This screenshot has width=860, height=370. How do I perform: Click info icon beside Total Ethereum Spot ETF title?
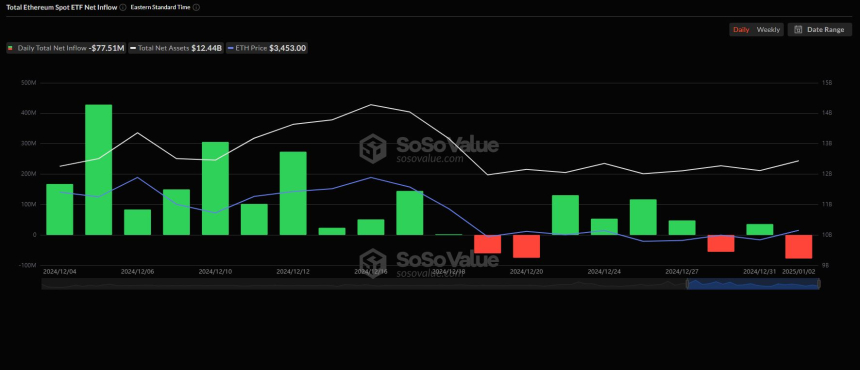point(122,8)
